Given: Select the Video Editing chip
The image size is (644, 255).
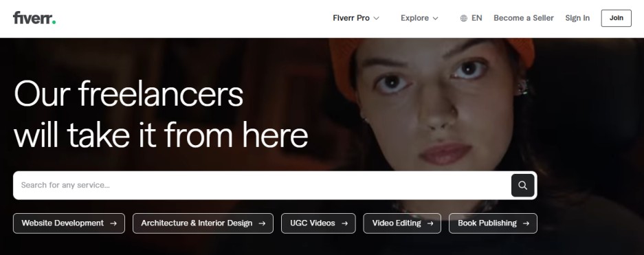Looking at the screenshot, I should 402,223.
